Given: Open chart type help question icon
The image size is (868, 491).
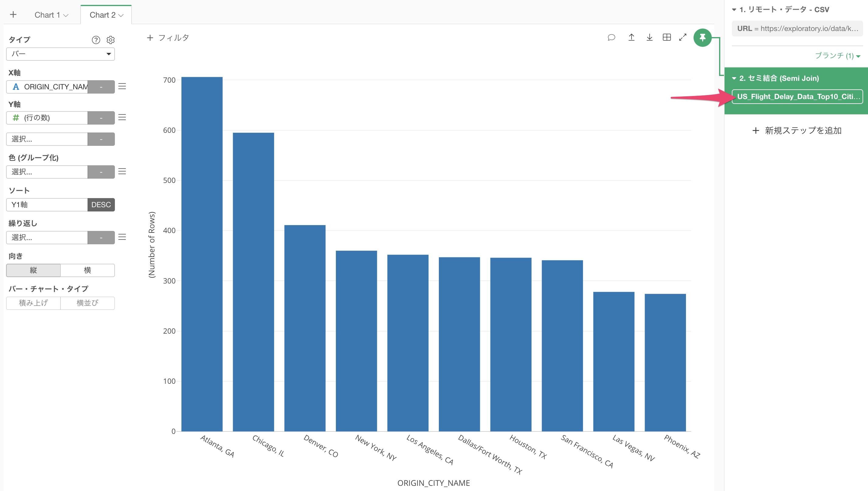Looking at the screenshot, I should [96, 40].
